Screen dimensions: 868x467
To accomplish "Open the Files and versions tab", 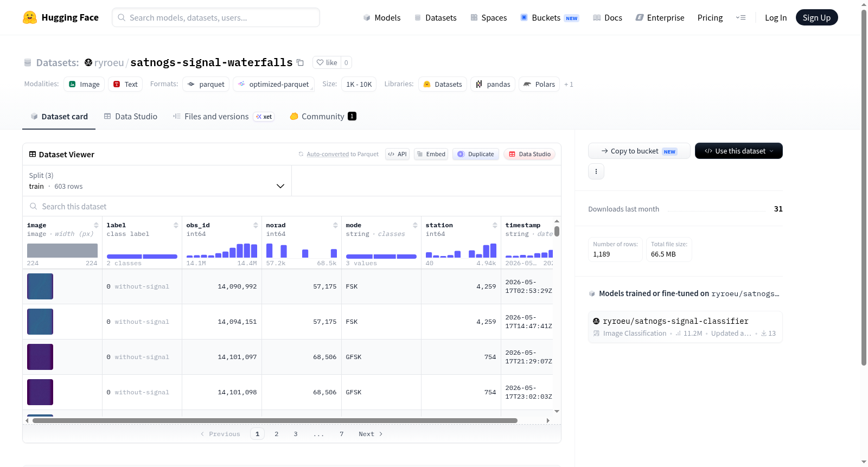I will point(224,116).
